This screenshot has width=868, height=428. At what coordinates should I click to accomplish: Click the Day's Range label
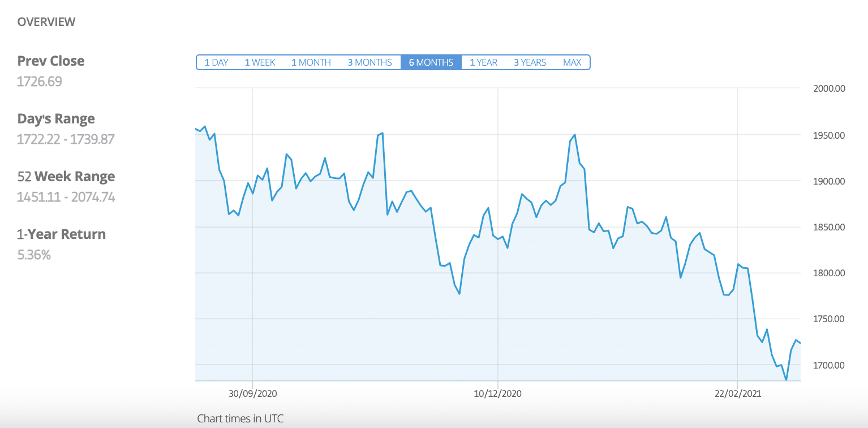click(x=56, y=119)
